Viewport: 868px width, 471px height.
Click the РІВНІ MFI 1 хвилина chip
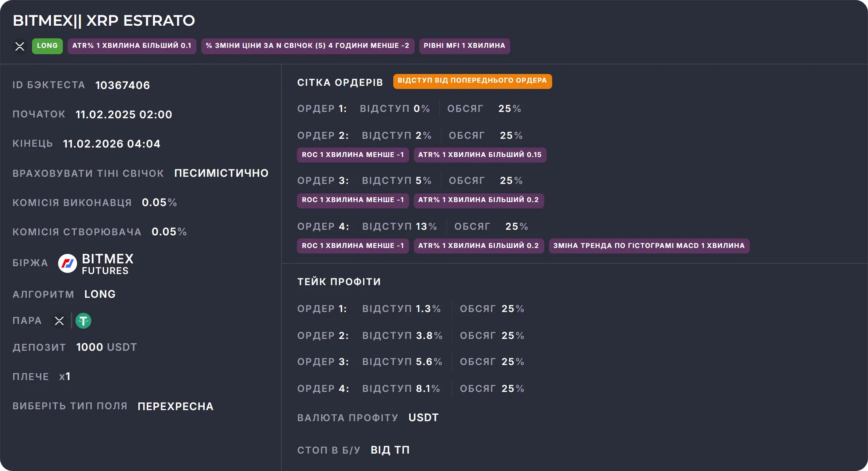tap(464, 45)
